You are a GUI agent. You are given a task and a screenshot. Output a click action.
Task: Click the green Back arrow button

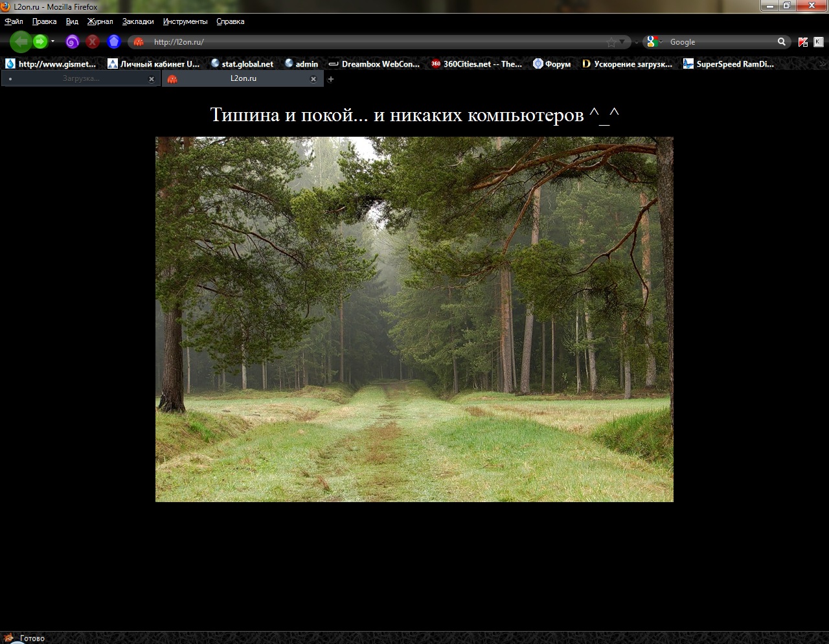pyautogui.click(x=21, y=42)
